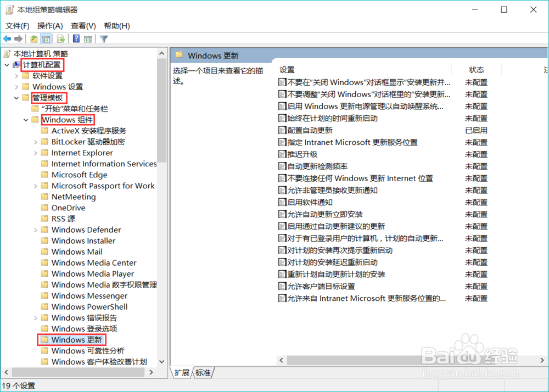Image resolution: width=549 pixels, height=392 pixels.
Task: Select the OneDrive folder in the tree
Action: (x=68, y=208)
